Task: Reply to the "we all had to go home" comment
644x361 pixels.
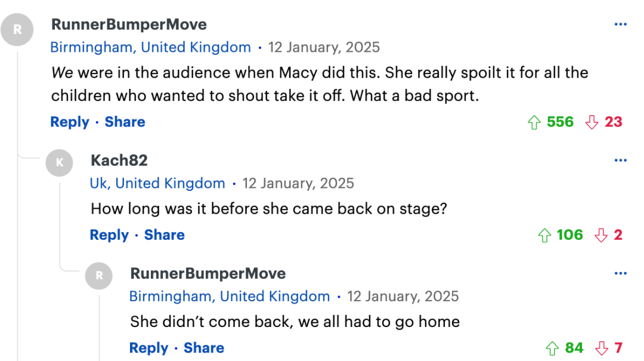Action: click(x=148, y=348)
